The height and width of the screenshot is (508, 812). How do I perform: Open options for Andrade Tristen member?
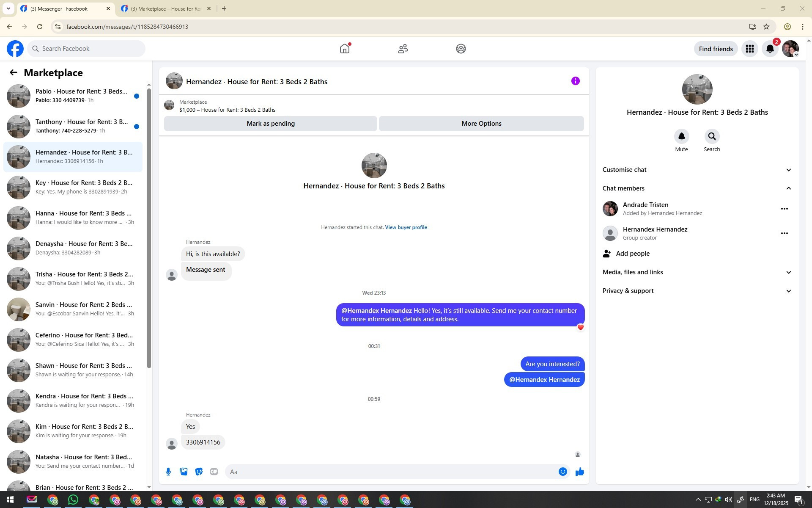(x=784, y=209)
